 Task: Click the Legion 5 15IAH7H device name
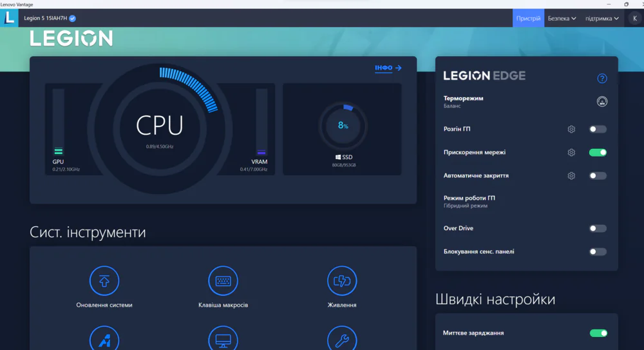(45, 18)
